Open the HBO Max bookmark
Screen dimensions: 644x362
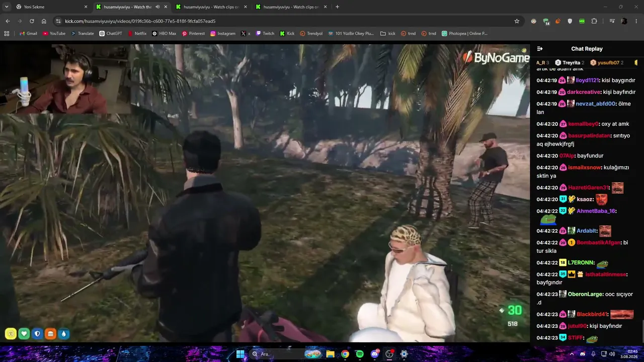pos(164,34)
